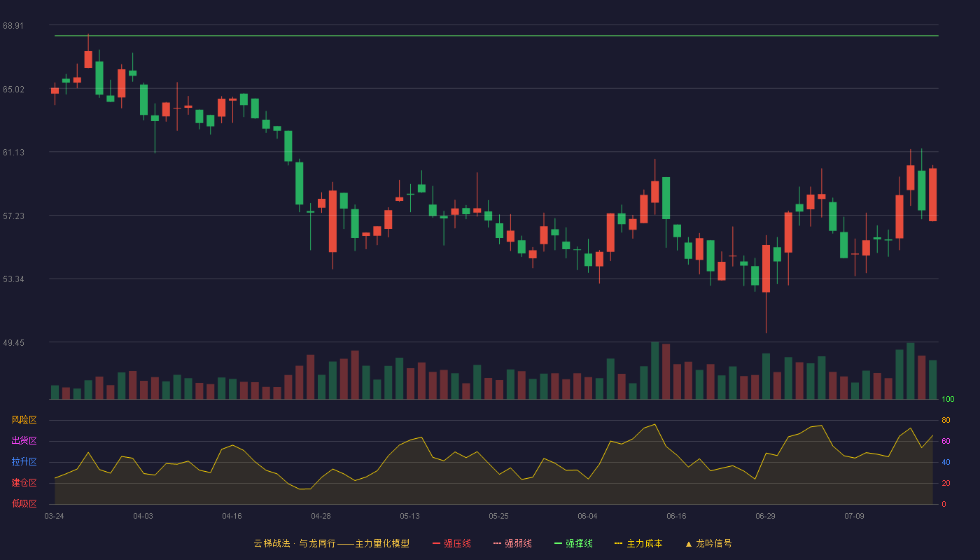Click the green 100 indicator scale label
Screen dimensions: 980x560
click(x=948, y=400)
